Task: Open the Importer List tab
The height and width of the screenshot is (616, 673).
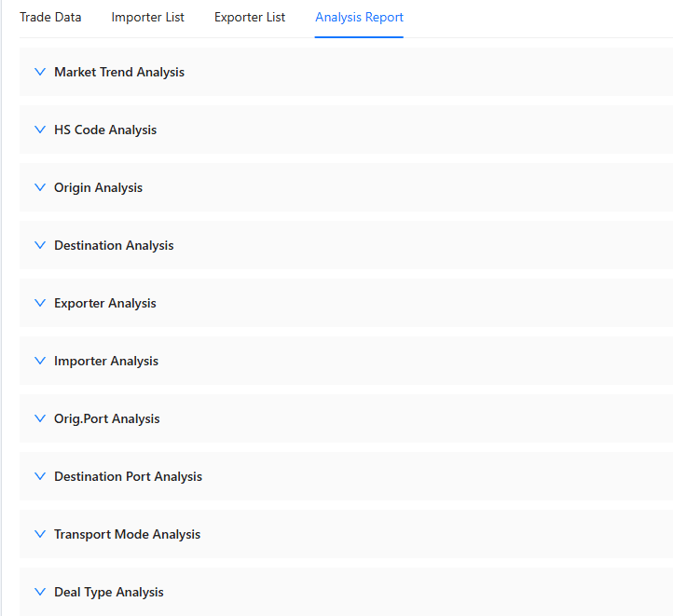Action: (x=147, y=17)
